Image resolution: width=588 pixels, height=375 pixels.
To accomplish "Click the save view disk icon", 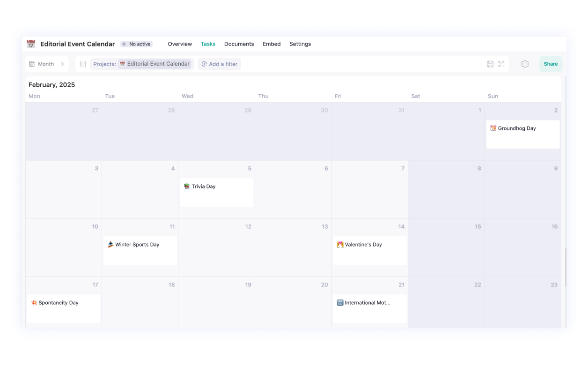I will pos(491,64).
